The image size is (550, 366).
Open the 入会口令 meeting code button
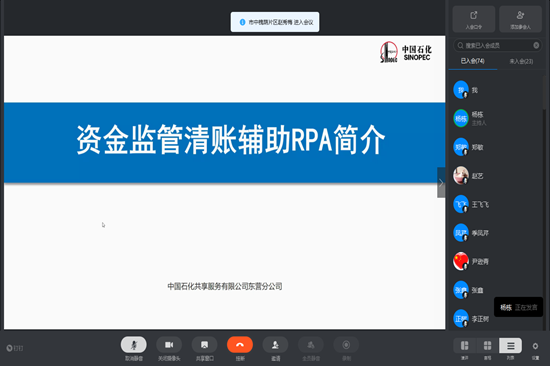(x=474, y=19)
